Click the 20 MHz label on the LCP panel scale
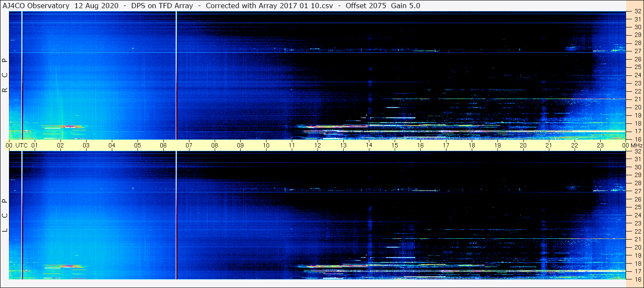Screen dimensions: 644x288 click(637, 247)
